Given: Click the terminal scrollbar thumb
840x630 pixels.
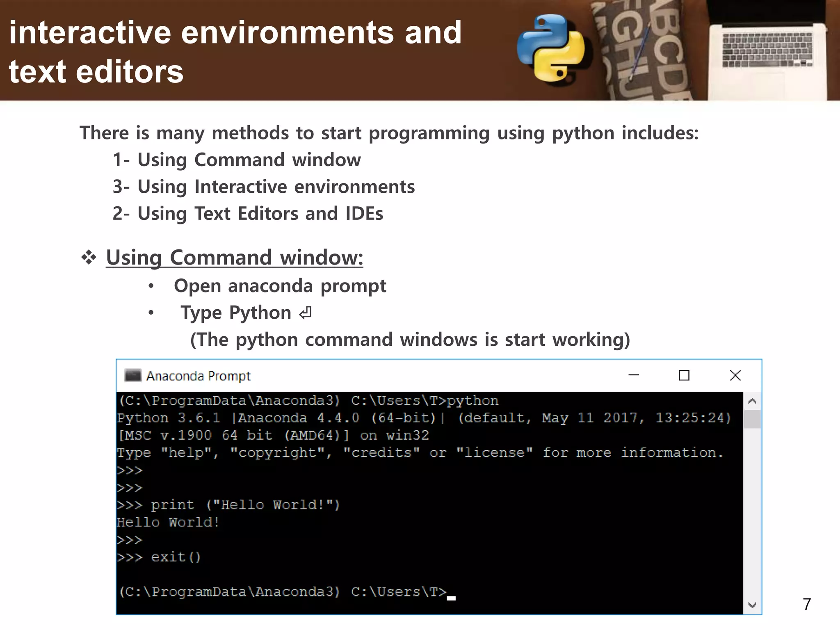Looking at the screenshot, I should coord(752,419).
